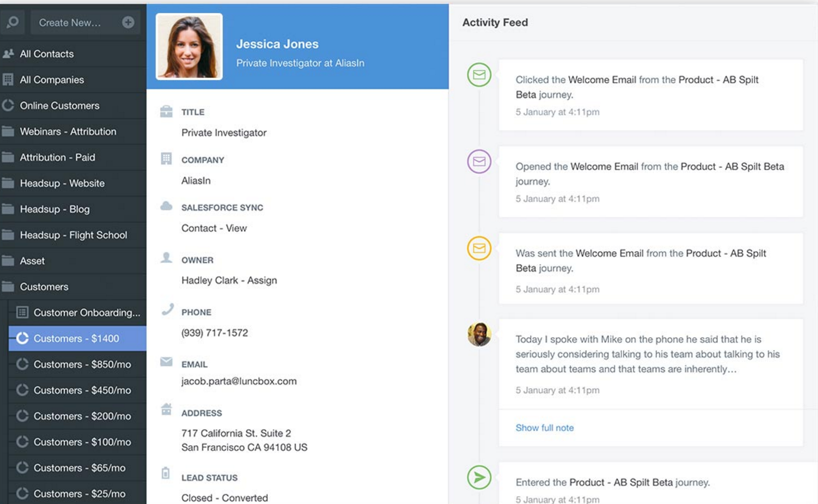Click the Company building icon

coord(166,158)
